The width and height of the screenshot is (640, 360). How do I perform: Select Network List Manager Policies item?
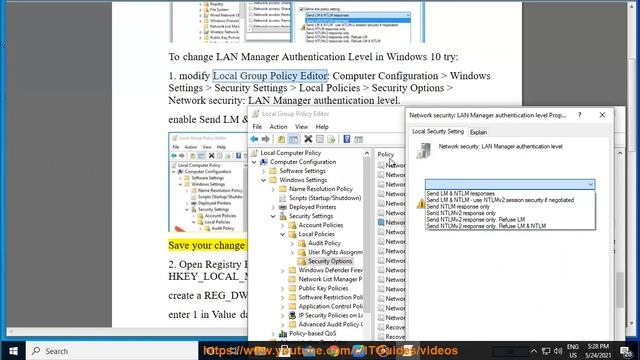tap(330, 279)
